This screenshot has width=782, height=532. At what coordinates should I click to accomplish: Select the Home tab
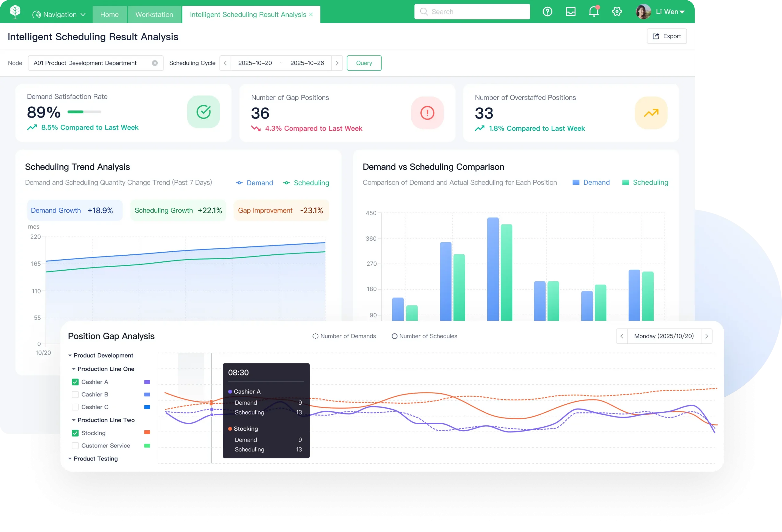click(109, 14)
